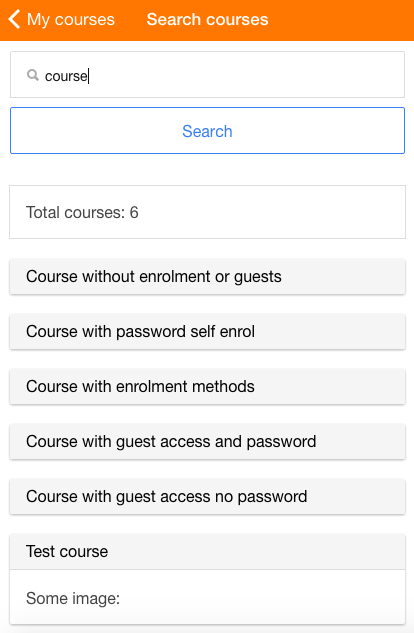Open Course without enrolment or guests
The image size is (414, 633).
[x=207, y=277]
